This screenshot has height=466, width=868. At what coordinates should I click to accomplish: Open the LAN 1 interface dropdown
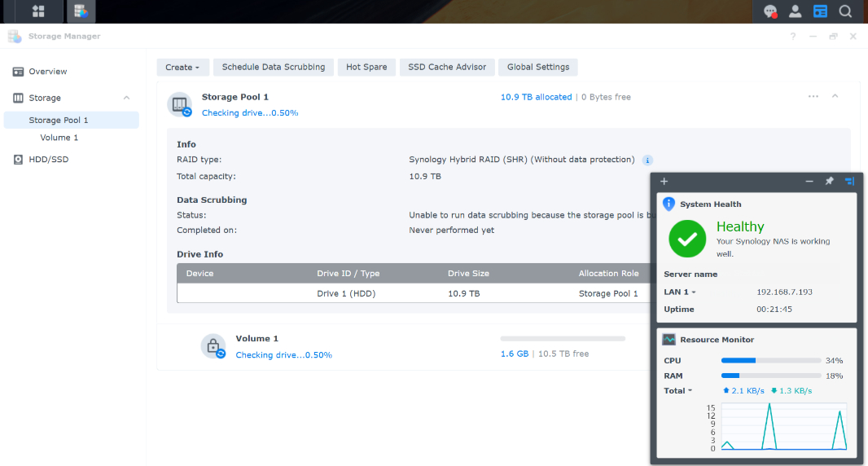(x=680, y=292)
